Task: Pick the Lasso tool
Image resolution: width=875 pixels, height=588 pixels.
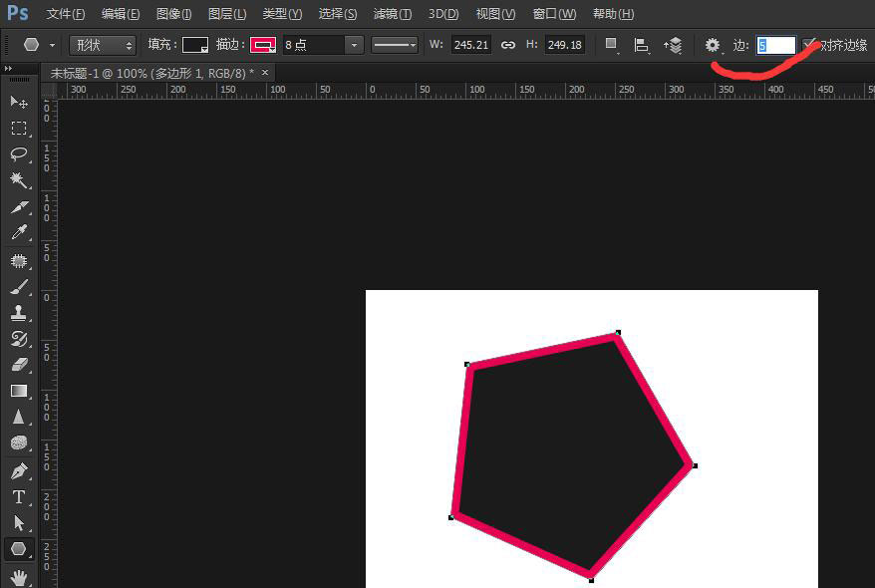Action: click(19, 154)
